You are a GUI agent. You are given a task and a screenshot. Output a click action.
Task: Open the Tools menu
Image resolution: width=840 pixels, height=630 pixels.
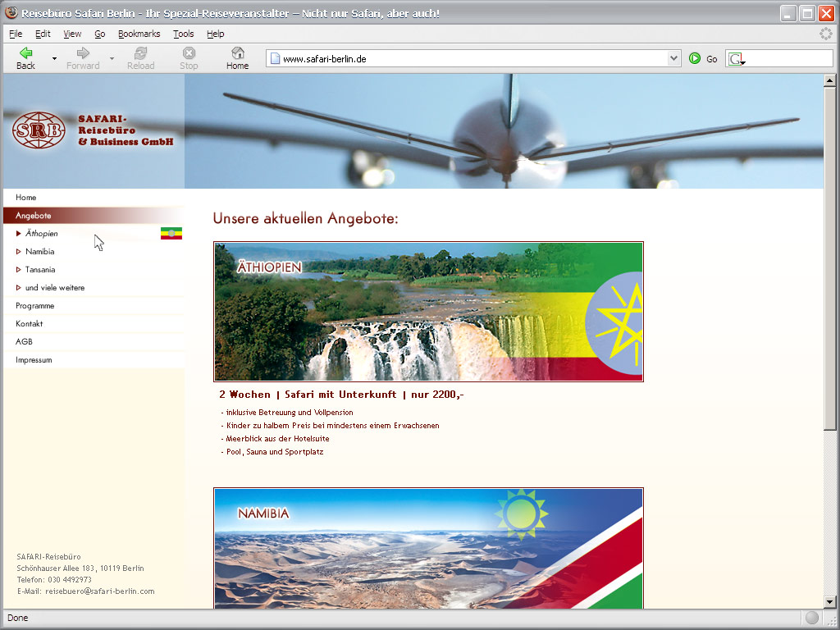(x=183, y=34)
